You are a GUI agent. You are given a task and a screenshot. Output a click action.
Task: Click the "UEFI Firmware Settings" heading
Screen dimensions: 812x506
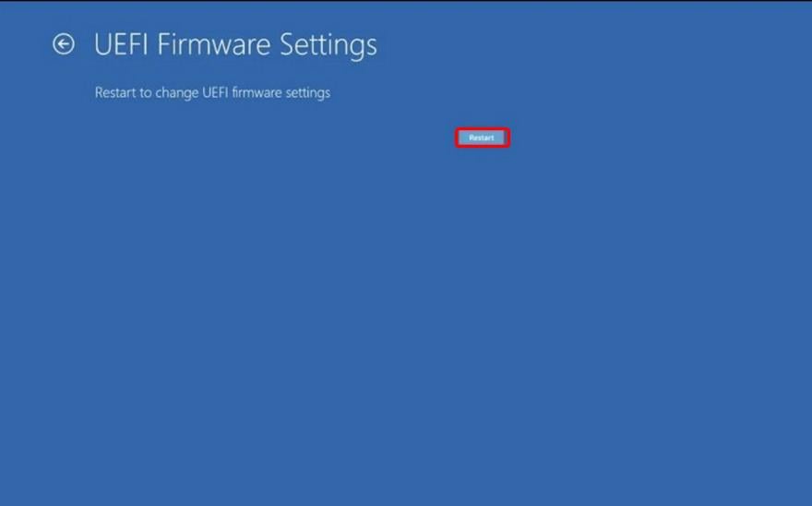[235, 44]
